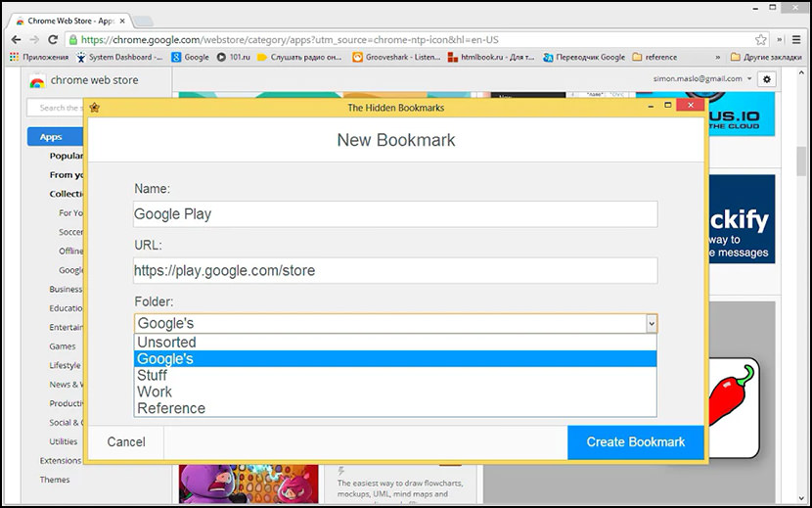Image resolution: width=812 pixels, height=508 pixels.
Task: Click the URL input field
Action: point(395,270)
